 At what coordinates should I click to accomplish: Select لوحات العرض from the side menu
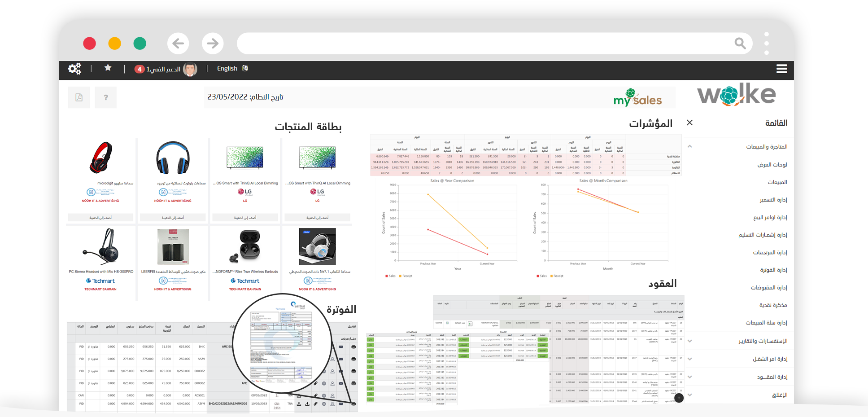point(772,164)
